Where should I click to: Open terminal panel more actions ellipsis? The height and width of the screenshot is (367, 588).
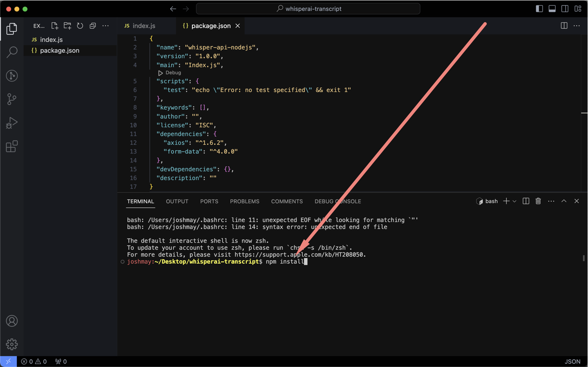pos(551,201)
